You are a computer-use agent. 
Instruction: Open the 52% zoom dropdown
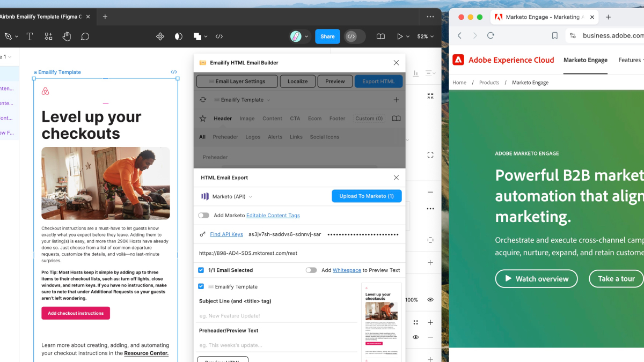(426, 36)
